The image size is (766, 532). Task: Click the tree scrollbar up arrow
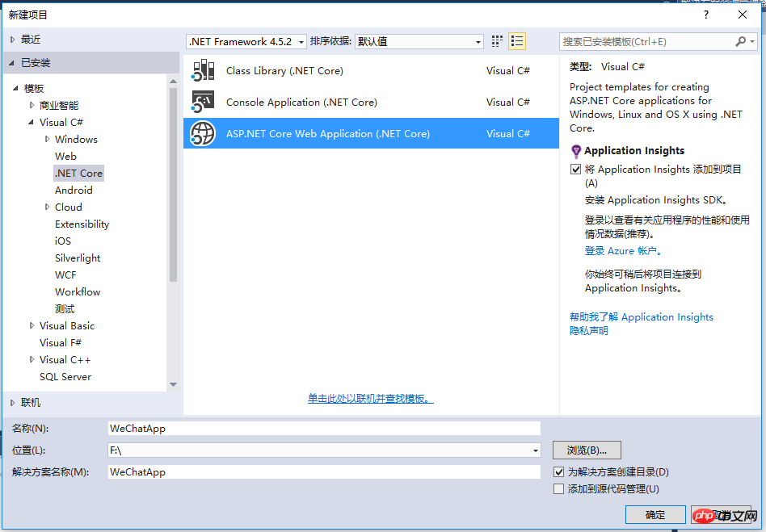(x=173, y=81)
